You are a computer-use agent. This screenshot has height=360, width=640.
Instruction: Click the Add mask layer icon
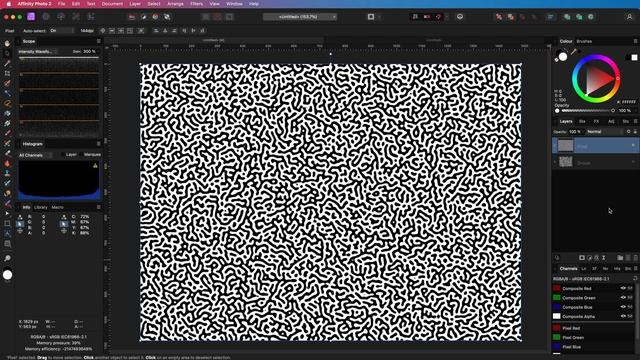tap(582, 258)
